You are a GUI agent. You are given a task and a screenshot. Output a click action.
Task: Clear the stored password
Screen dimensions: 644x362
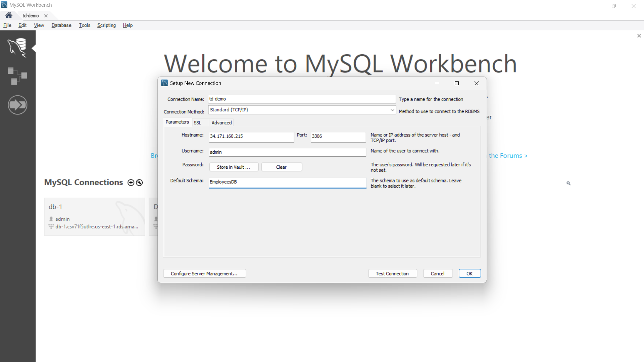(x=282, y=167)
